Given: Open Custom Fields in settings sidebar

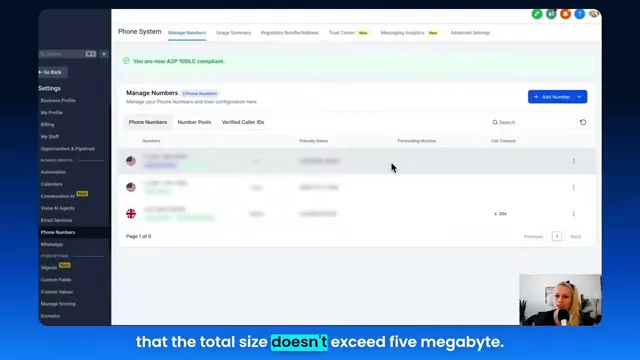Looking at the screenshot, I should (56, 280).
